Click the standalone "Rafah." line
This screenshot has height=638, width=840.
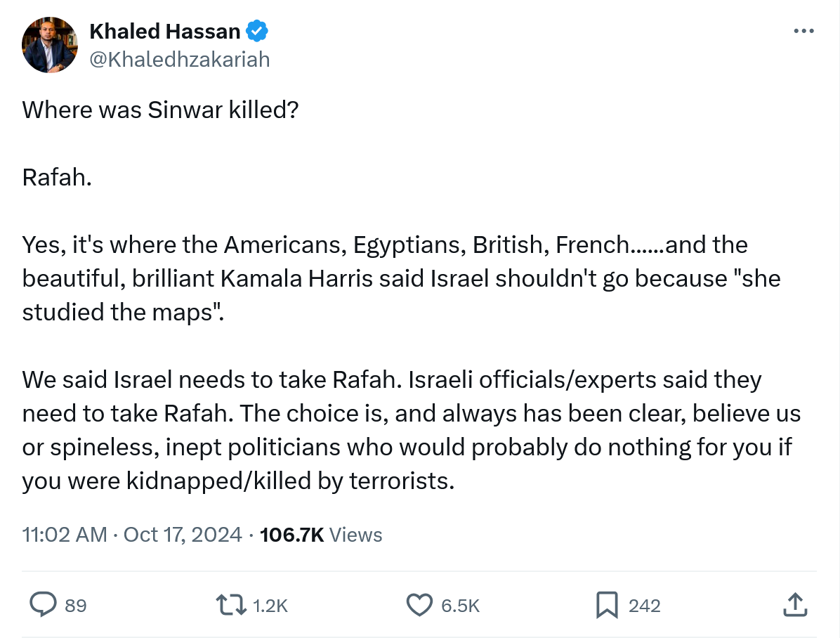tap(57, 178)
